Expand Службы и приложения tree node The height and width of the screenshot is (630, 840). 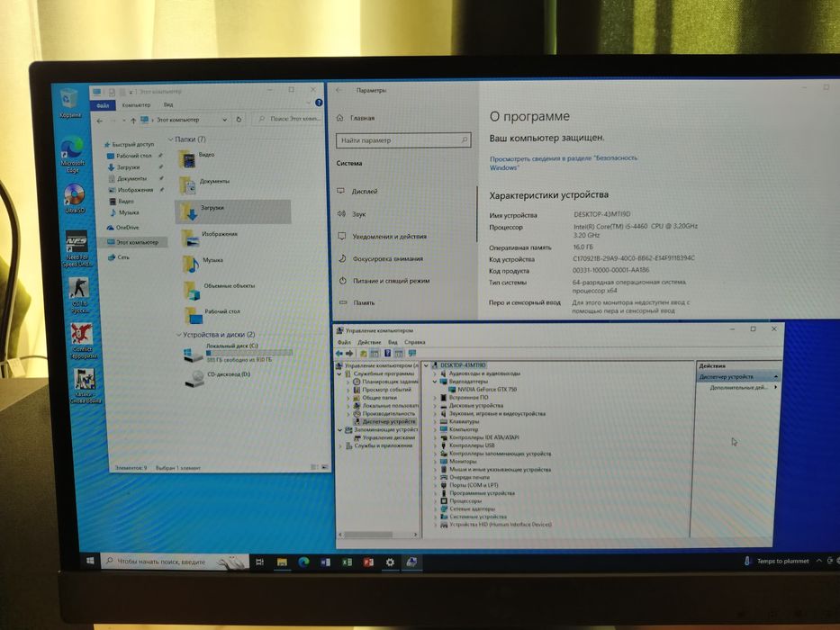click(x=339, y=445)
